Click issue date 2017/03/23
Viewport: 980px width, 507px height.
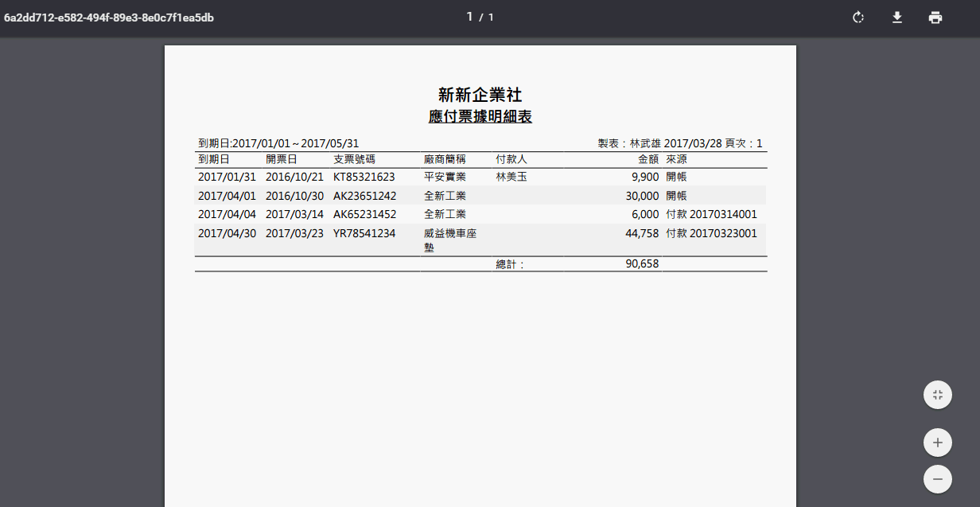(x=295, y=233)
